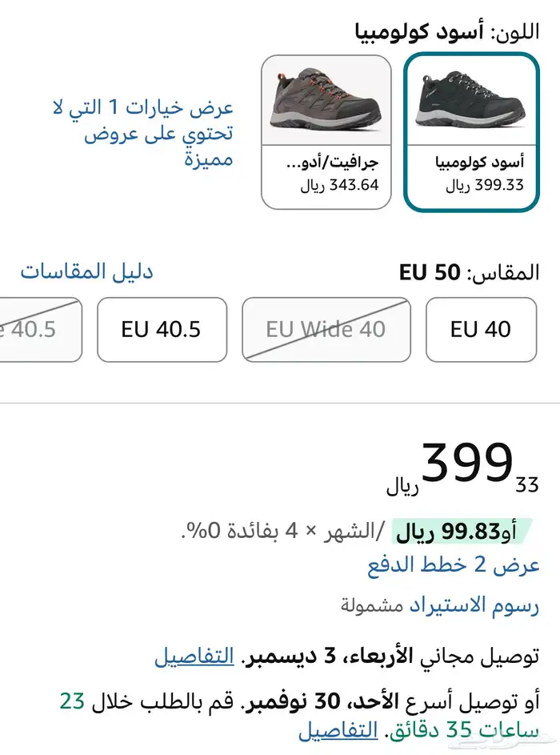Click the unavailable EU Wide 40 size
Viewport: 560px width, 755px height.
[x=325, y=329]
